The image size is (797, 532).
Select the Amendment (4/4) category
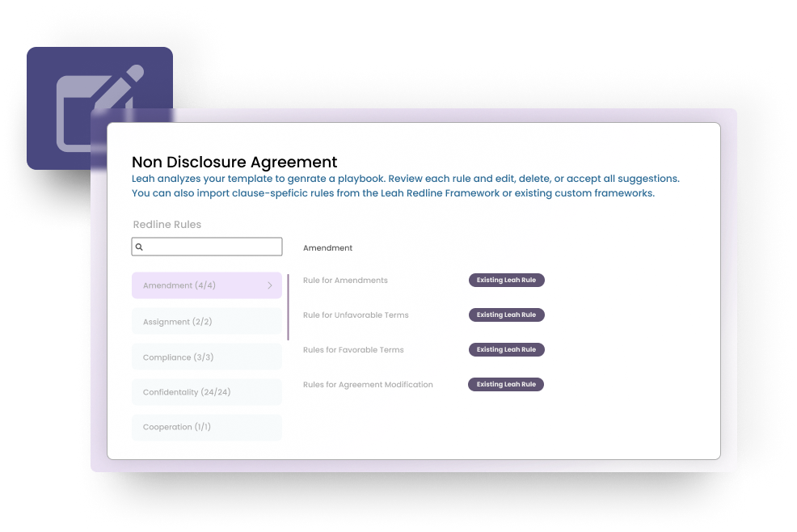coord(207,285)
